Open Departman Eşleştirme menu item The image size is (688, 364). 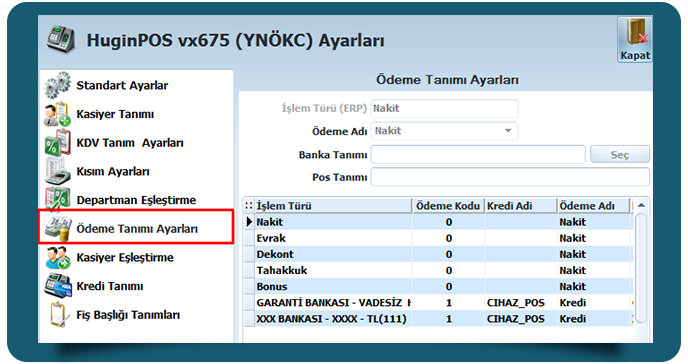(x=136, y=200)
